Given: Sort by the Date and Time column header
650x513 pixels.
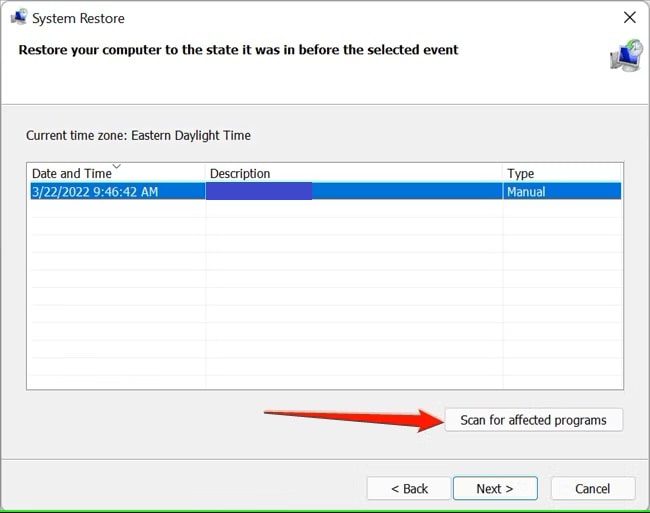Looking at the screenshot, I should (118, 173).
